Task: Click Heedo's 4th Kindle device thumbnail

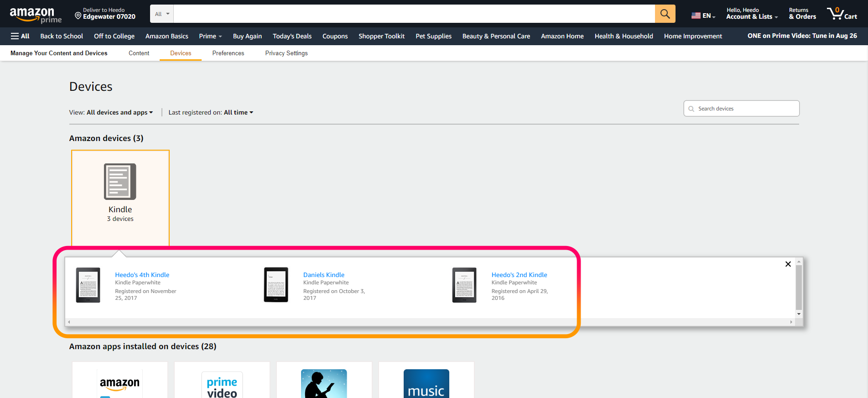Action: coord(88,285)
